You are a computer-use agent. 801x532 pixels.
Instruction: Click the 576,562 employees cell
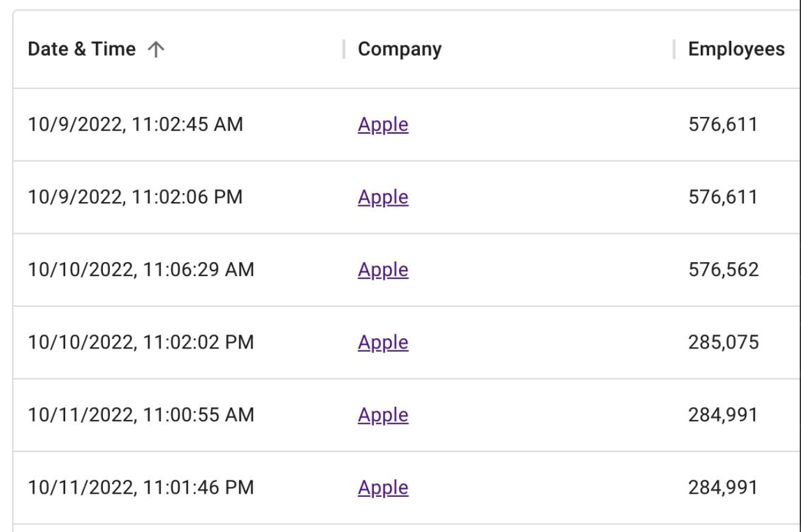click(x=723, y=270)
